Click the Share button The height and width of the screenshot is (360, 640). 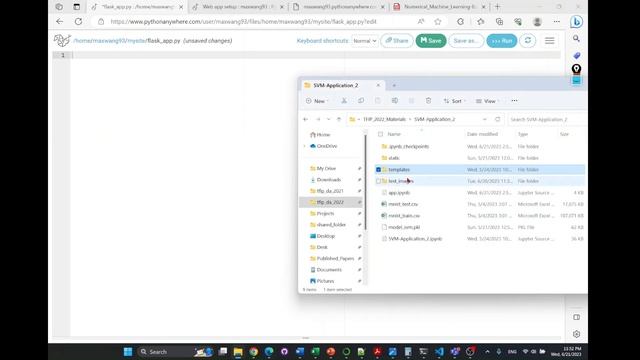coord(397,41)
